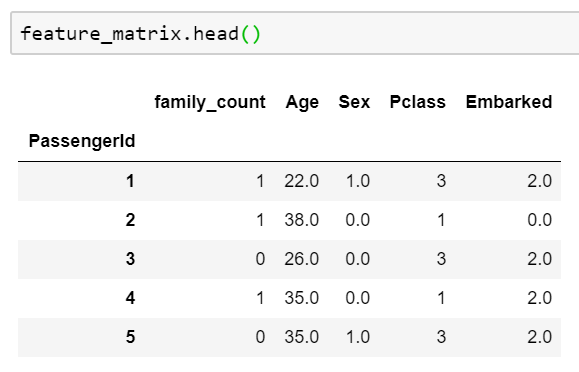Click the Age column header

point(302,102)
